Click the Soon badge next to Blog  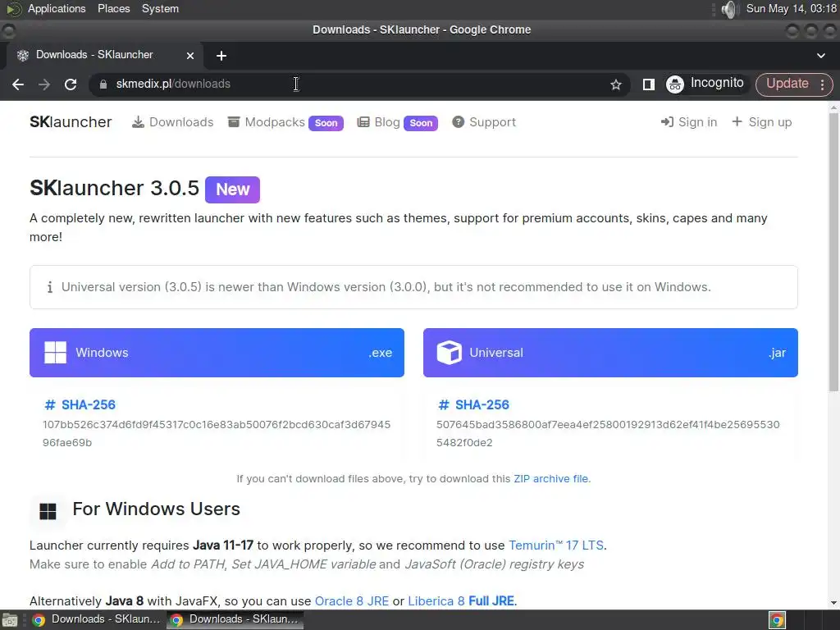click(x=421, y=123)
